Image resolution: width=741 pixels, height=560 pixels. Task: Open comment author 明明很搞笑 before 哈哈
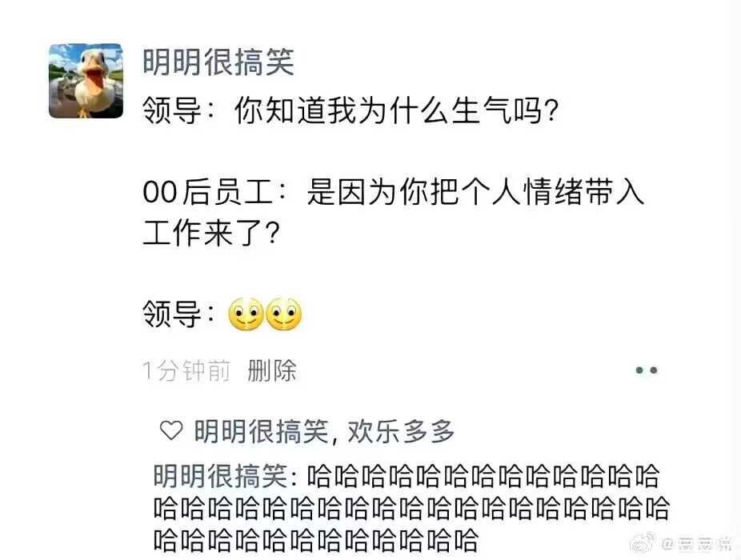tap(221, 476)
